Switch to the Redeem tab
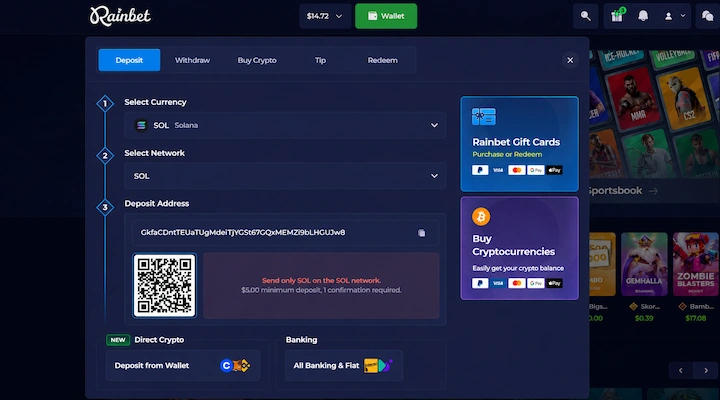The image size is (720, 400). pos(382,60)
